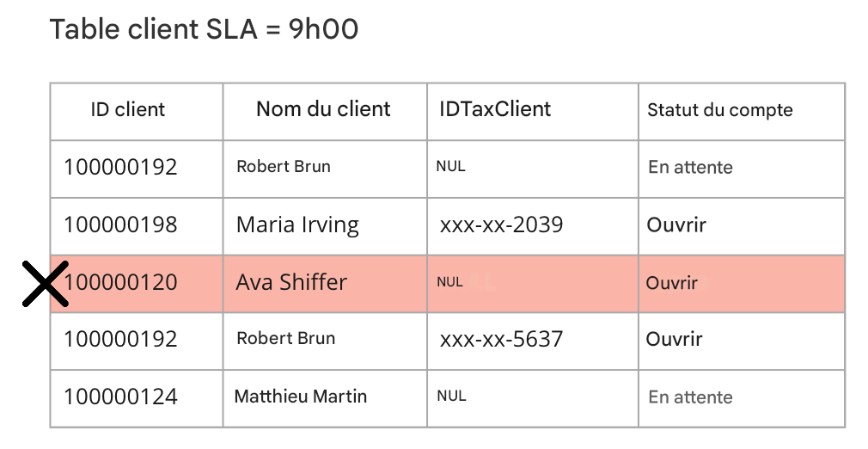Select the "Nom du client" column header
Image resolution: width=868 pixels, height=449 pixels.
323,109
